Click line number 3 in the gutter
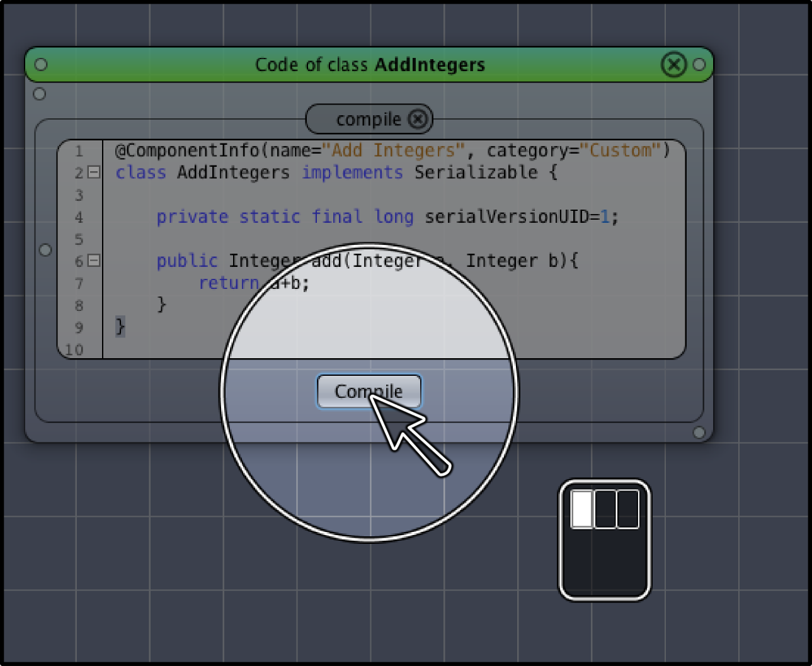 [79, 195]
